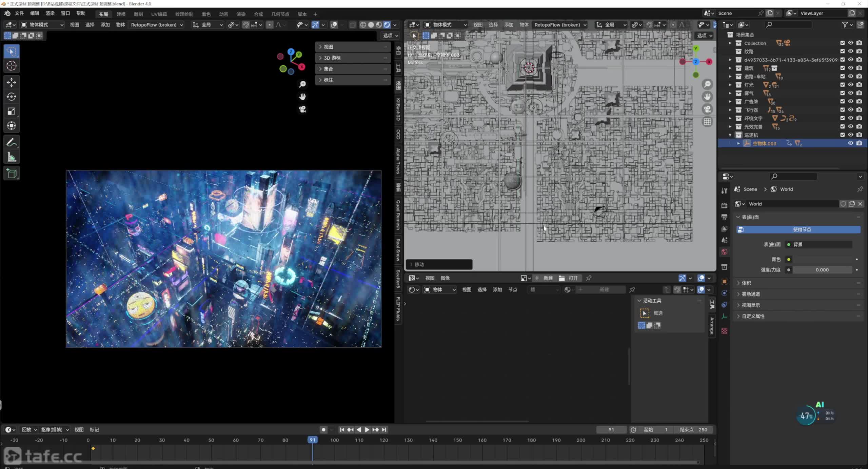The width and height of the screenshot is (868, 469).
Task: Open the 编辑 menu
Action: click(x=35, y=13)
